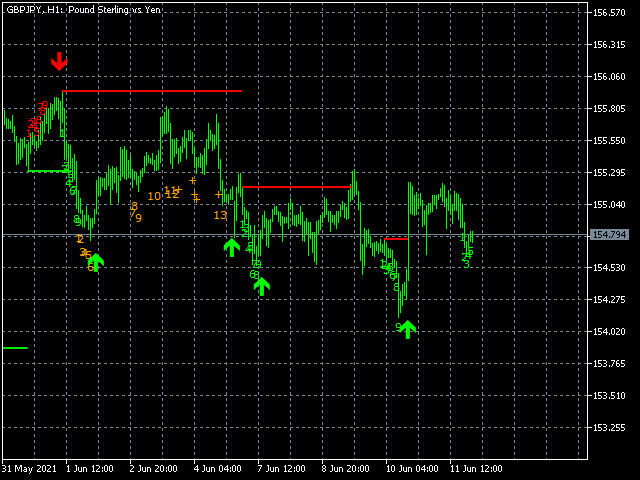Select the long red resistance line near 156.060

click(152, 91)
